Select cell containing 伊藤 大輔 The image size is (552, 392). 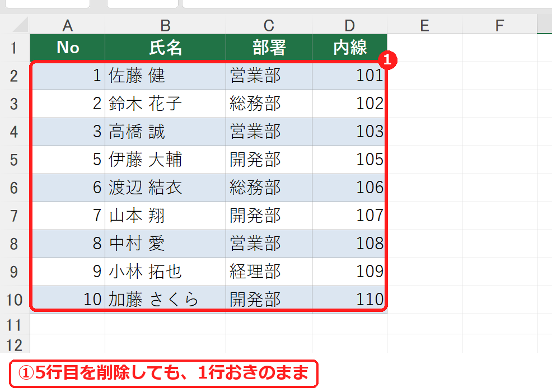point(166,160)
